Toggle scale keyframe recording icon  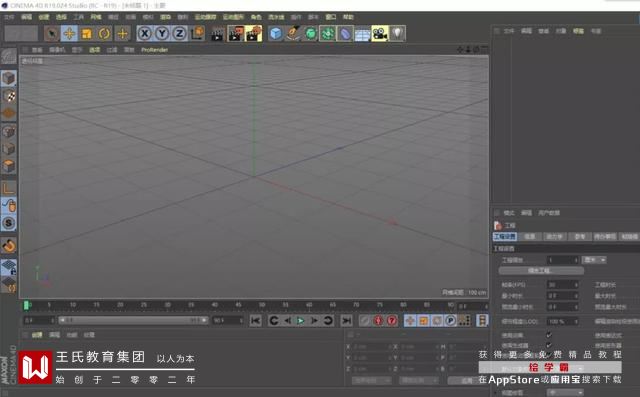[x=424, y=321]
